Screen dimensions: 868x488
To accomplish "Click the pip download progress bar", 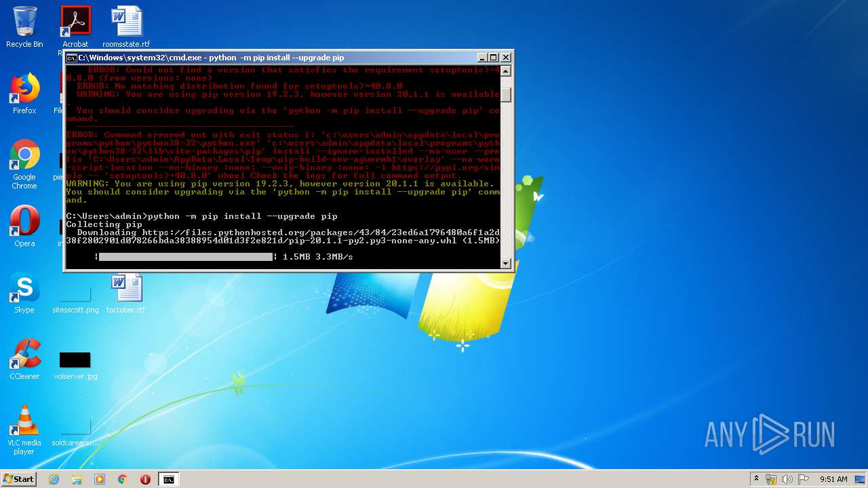I will coord(186,257).
